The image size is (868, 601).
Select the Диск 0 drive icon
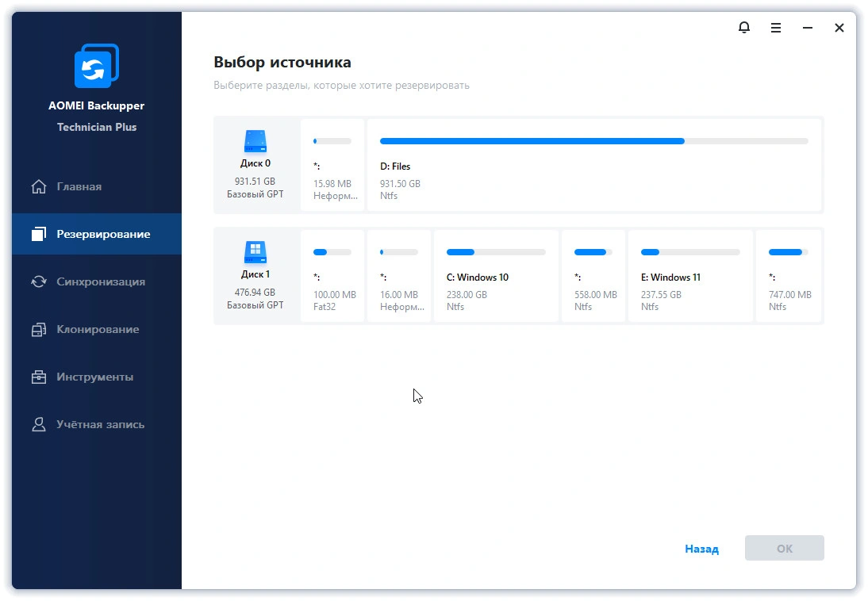(x=255, y=142)
